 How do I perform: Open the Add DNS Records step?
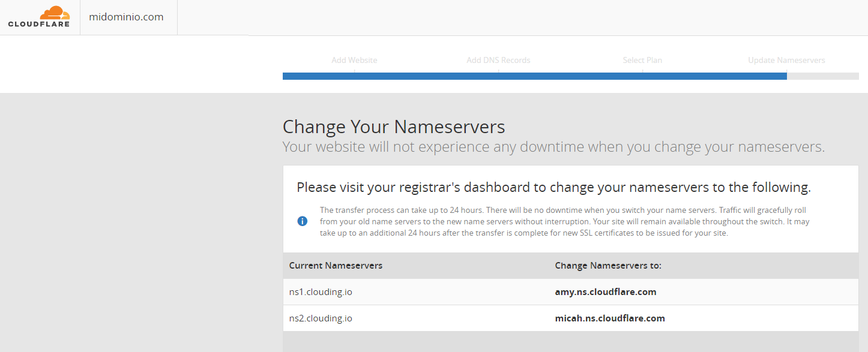click(x=498, y=60)
